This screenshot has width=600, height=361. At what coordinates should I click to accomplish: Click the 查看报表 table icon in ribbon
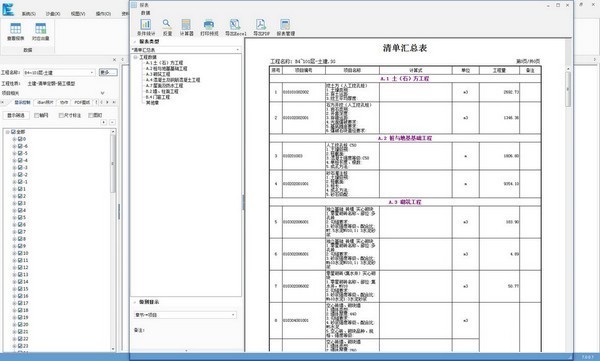point(16,29)
